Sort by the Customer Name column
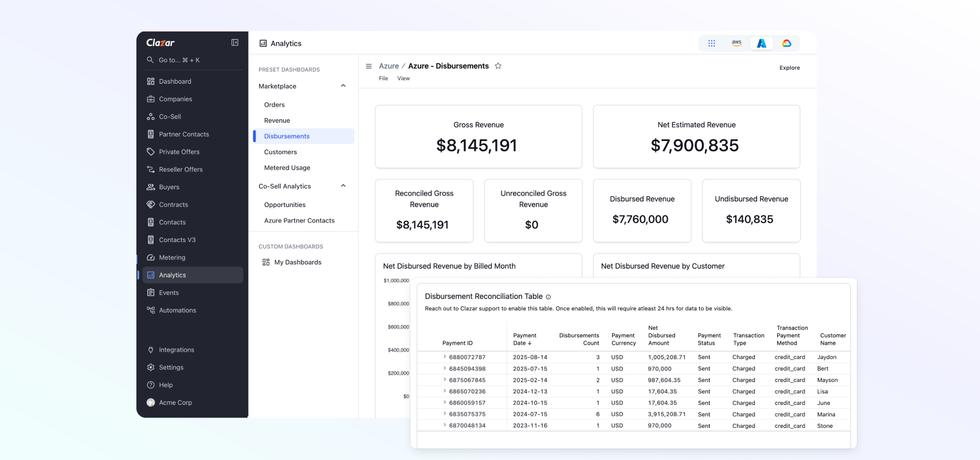This screenshot has height=460, width=980. tap(833, 339)
